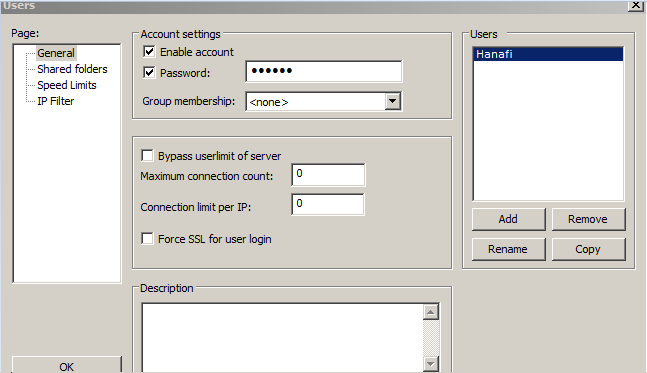This screenshot has width=647, height=373.
Task: Click Description scrollbar up arrow
Action: point(431,312)
